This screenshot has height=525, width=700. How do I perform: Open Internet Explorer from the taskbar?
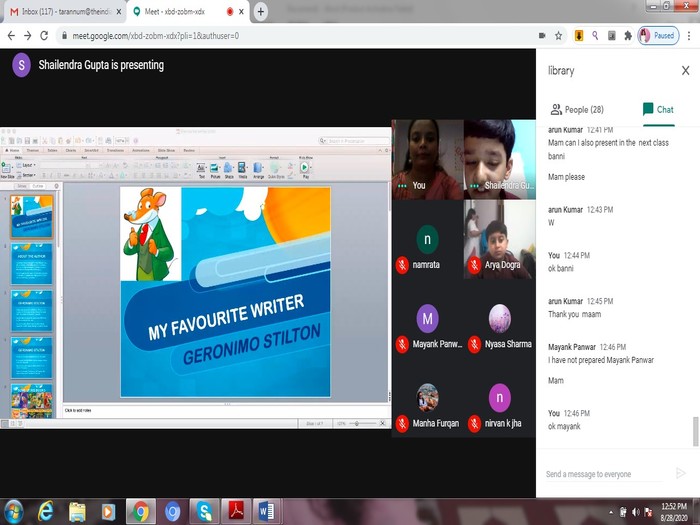46,512
